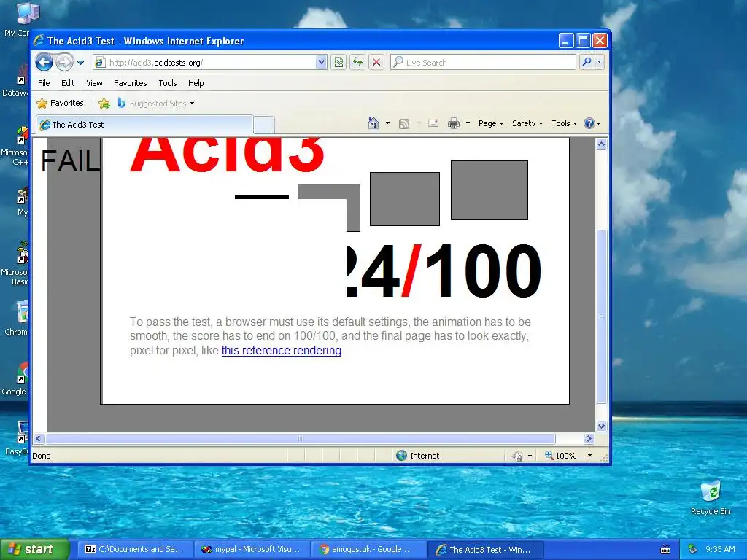Click vertical scrollbar down arrow
This screenshot has width=747, height=560.
(601, 426)
